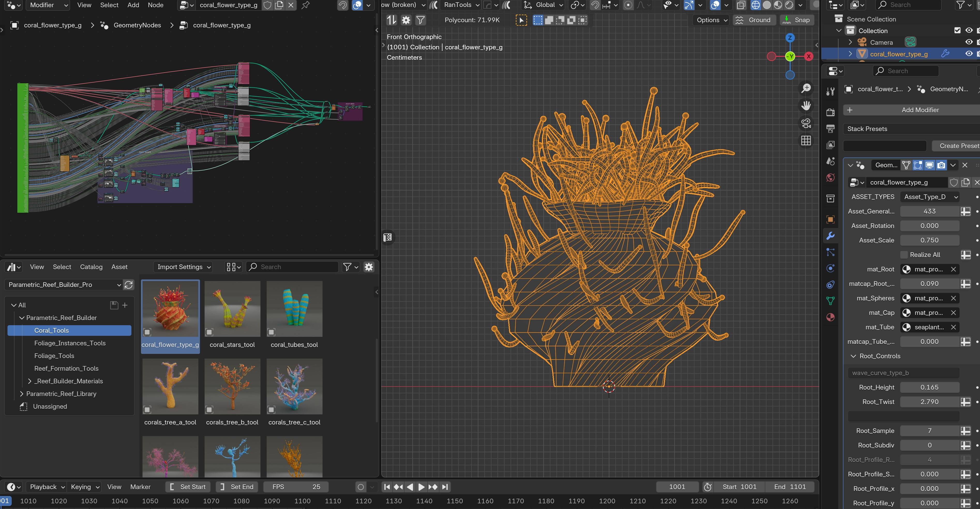Click the Set Start button
The height and width of the screenshot is (509, 980).
click(188, 487)
